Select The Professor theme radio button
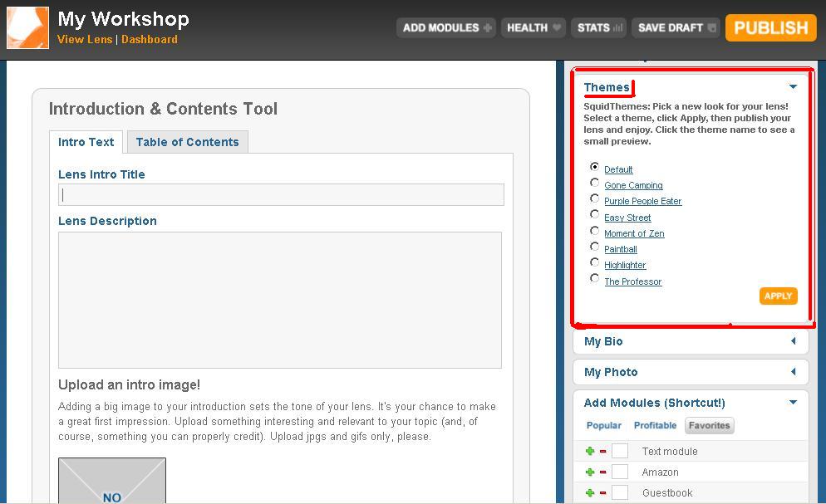This screenshot has height=504, width=826. click(x=595, y=278)
